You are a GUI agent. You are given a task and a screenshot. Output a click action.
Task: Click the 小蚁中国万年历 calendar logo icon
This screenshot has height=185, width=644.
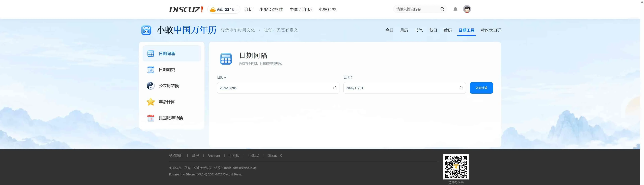[146, 30]
